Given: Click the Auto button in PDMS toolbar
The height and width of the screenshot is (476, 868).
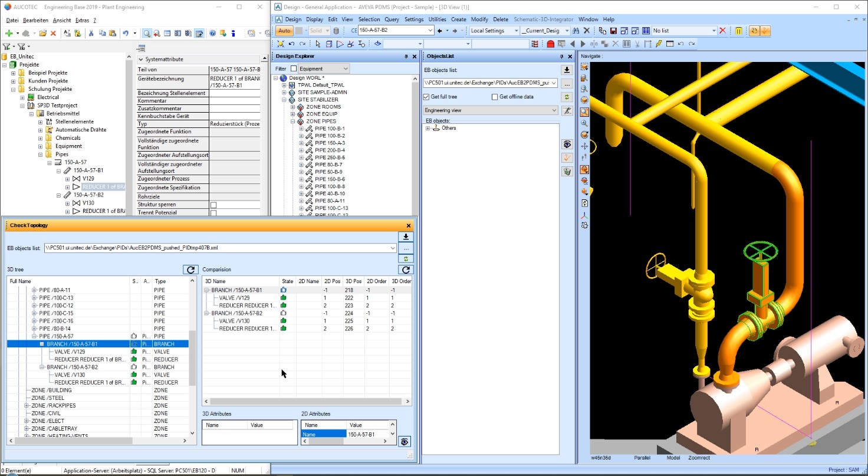Looking at the screenshot, I should (x=284, y=31).
